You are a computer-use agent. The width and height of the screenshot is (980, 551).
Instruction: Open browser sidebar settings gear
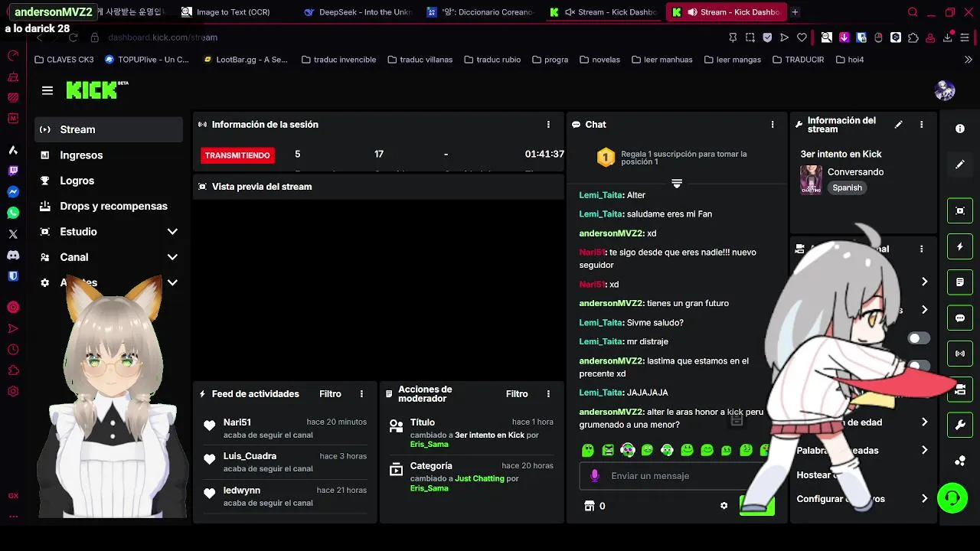click(x=13, y=391)
